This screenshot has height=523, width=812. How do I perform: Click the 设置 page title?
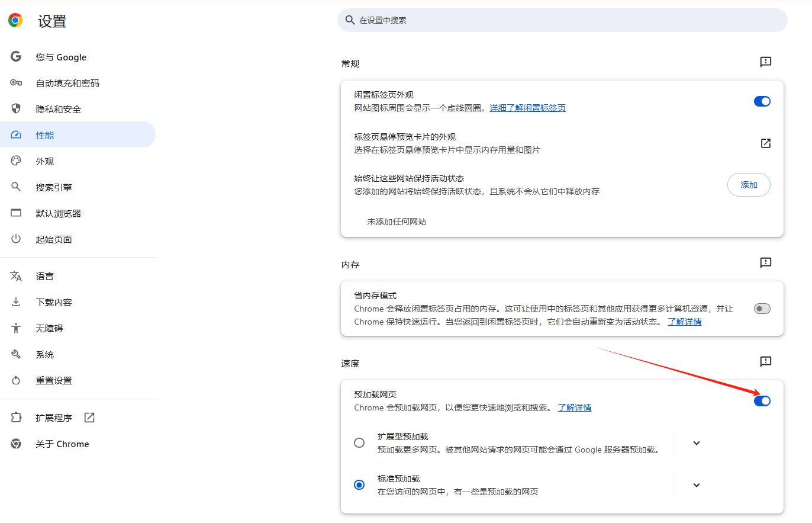[52, 21]
